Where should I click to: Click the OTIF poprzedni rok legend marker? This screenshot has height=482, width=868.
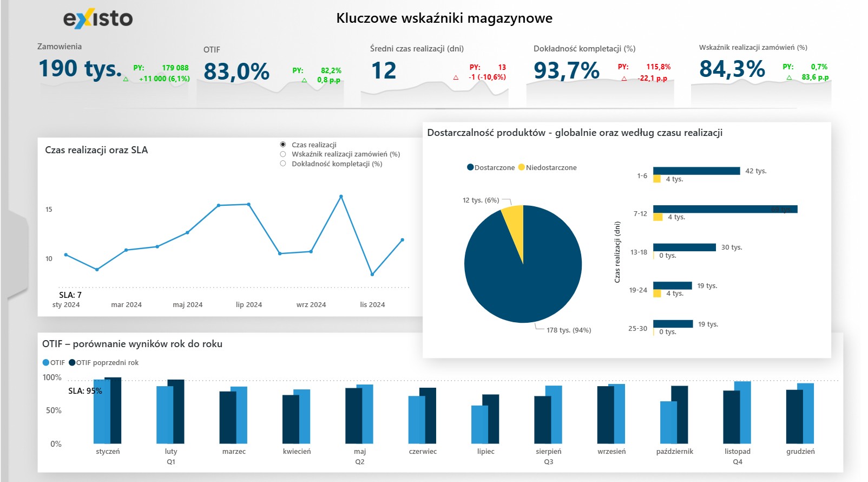tap(72, 363)
